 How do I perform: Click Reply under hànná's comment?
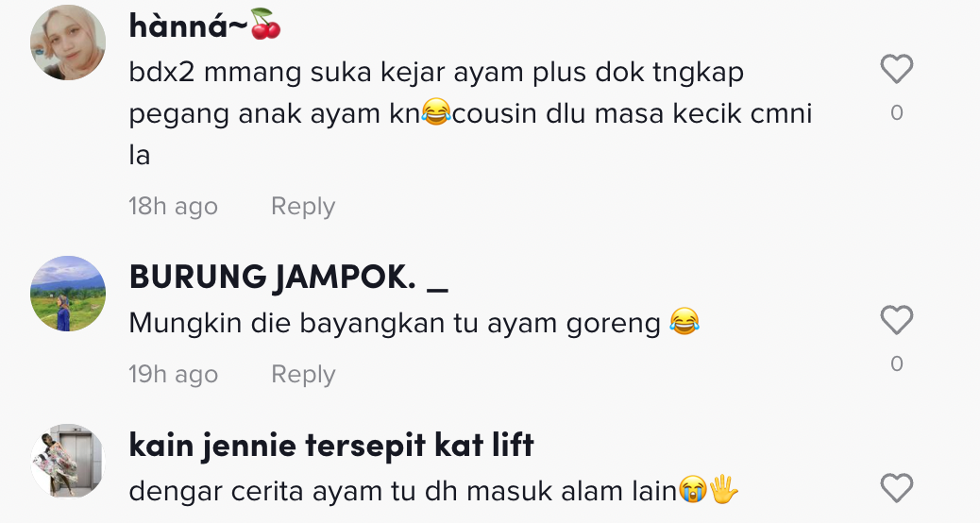coord(303,206)
